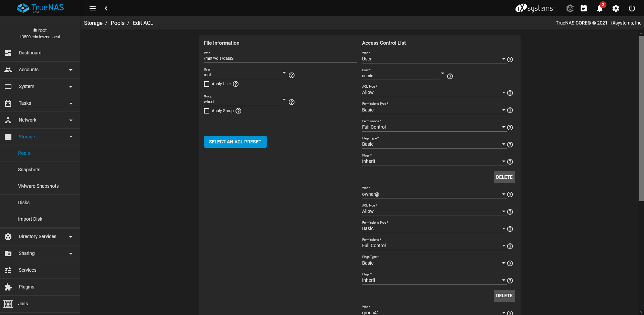Image resolution: width=644 pixels, height=315 pixels.
Task: Show help for first Permissions field
Action: (x=510, y=128)
